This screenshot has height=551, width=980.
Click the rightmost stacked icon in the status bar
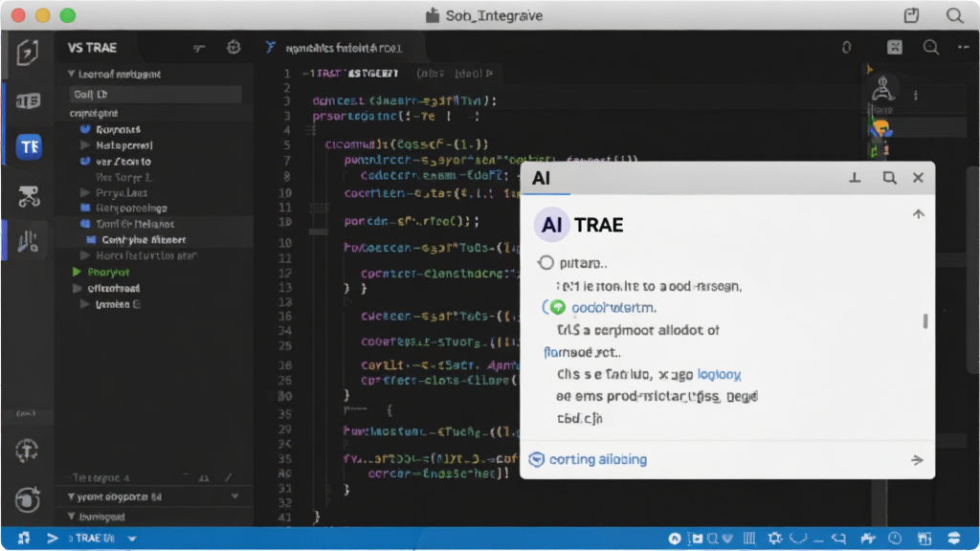coord(954,538)
